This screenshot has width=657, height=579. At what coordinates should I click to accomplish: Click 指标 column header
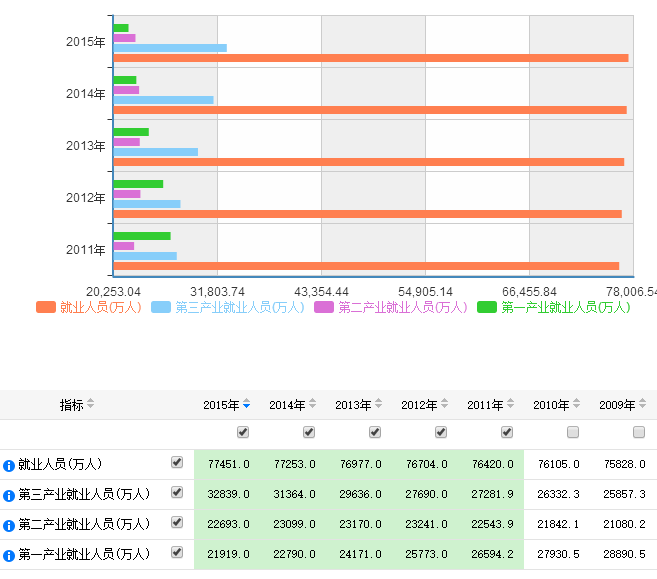pos(72,405)
